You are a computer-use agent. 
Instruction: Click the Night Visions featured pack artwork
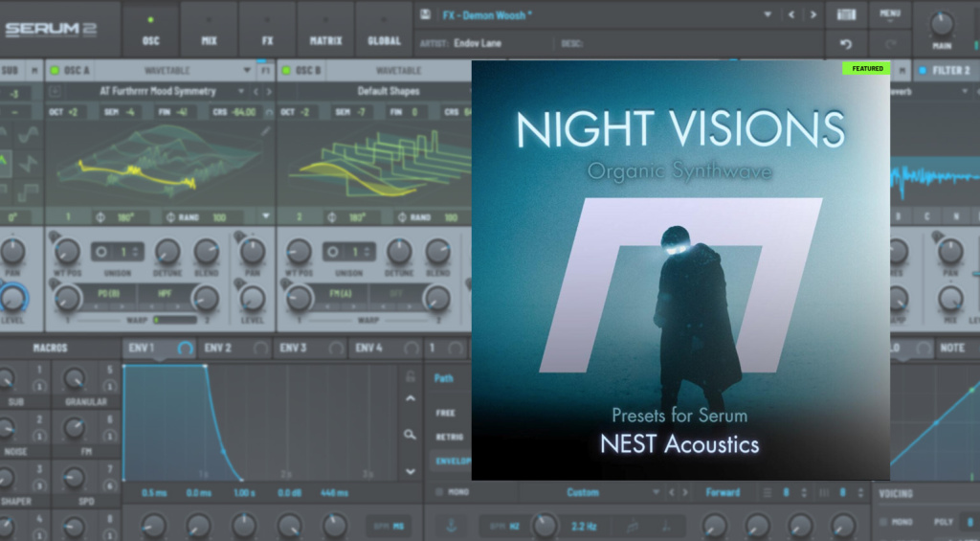tap(680, 269)
